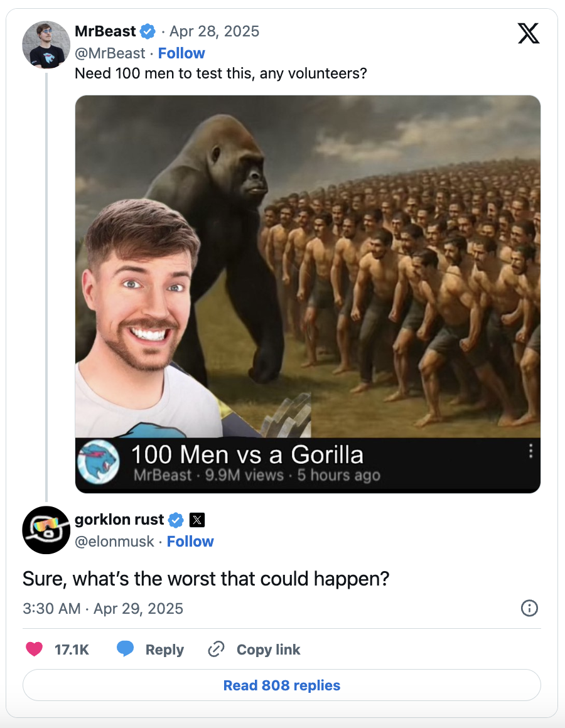Open the gorklon rust display name
Image resolution: width=565 pixels, height=728 pixels.
point(119,520)
